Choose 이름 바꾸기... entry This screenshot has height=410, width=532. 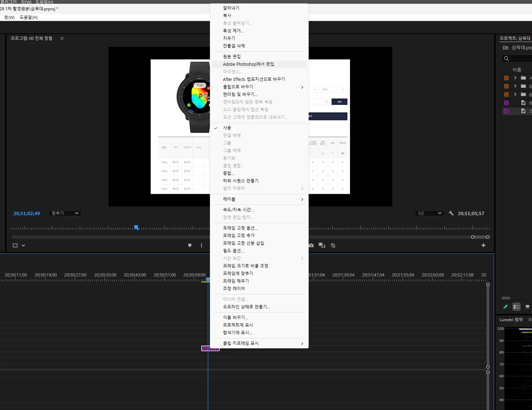tap(259, 317)
